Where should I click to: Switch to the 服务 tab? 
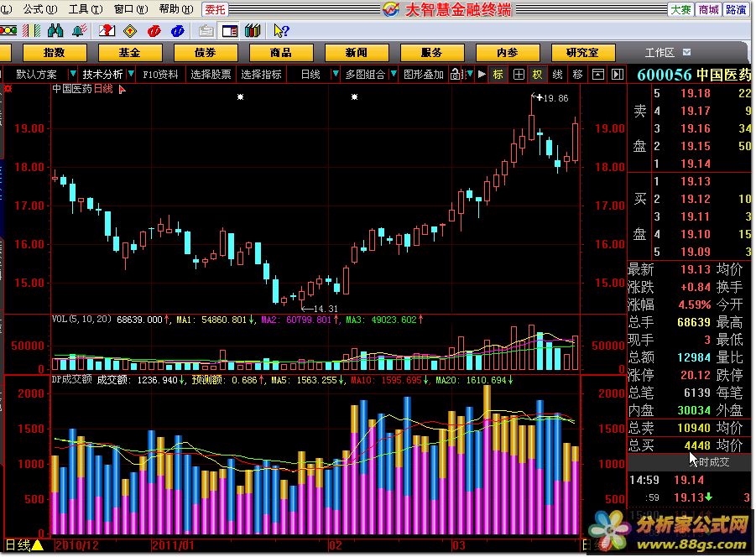tap(431, 53)
